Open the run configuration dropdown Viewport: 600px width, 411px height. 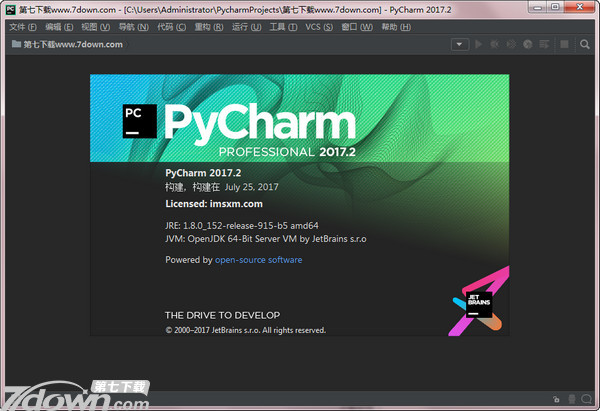pos(460,44)
